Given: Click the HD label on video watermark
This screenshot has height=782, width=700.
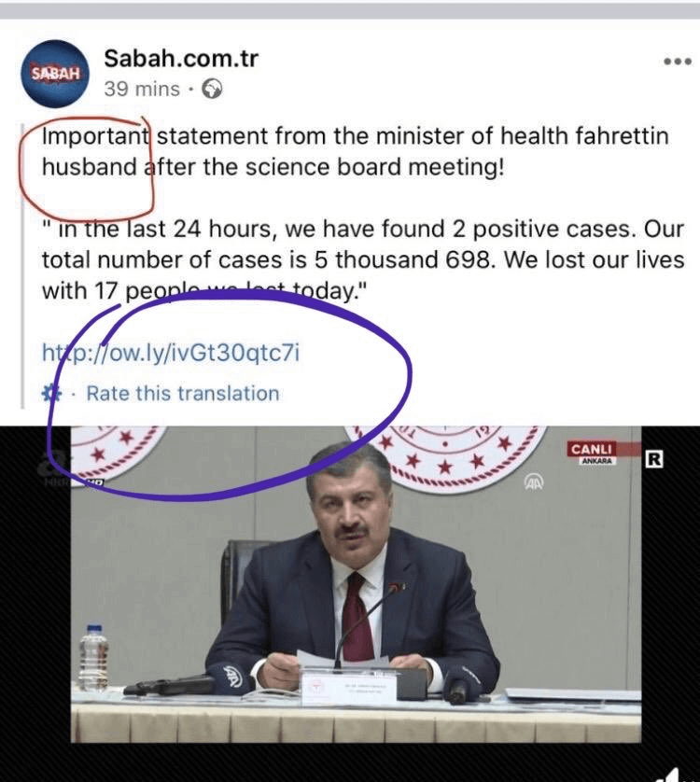Looking at the screenshot, I should (x=98, y=482).
